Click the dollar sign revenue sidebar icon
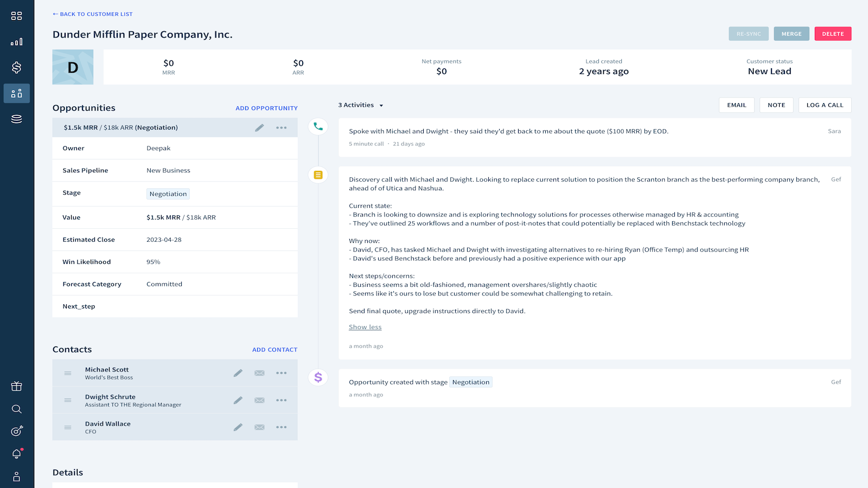This screenshot has width=868, height=488. point(17,67)
